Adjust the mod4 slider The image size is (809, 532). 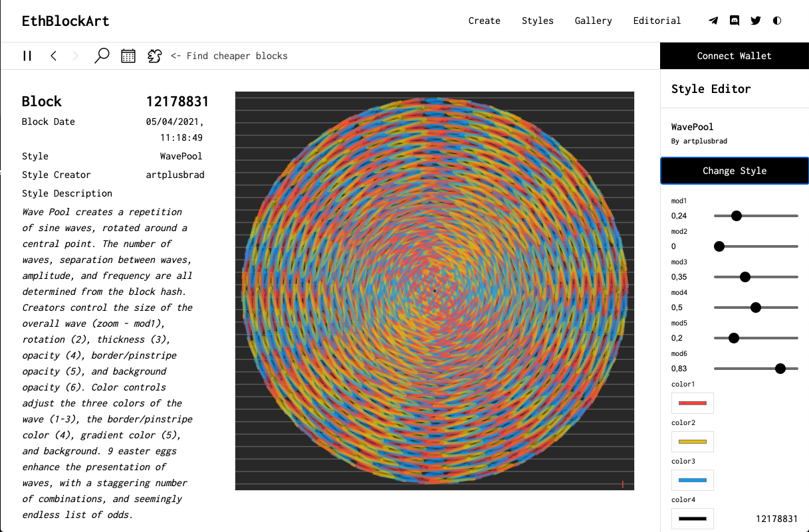pos(756,308)
